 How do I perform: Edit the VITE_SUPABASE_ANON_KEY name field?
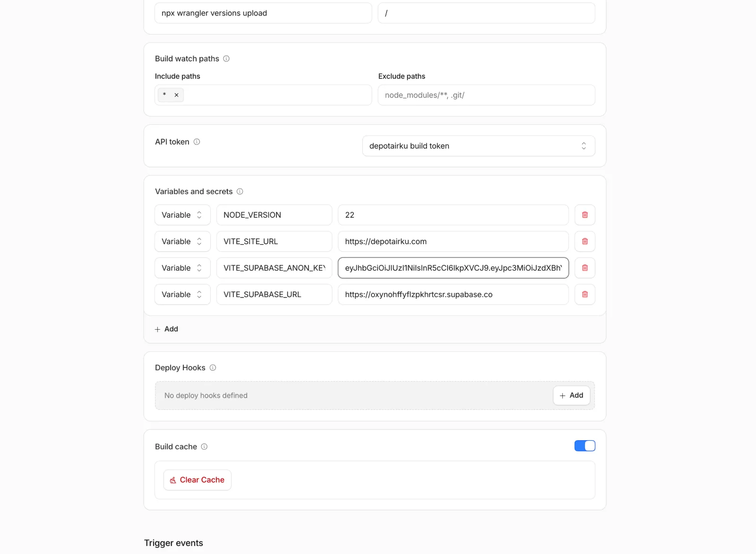[x=274, y=268]
